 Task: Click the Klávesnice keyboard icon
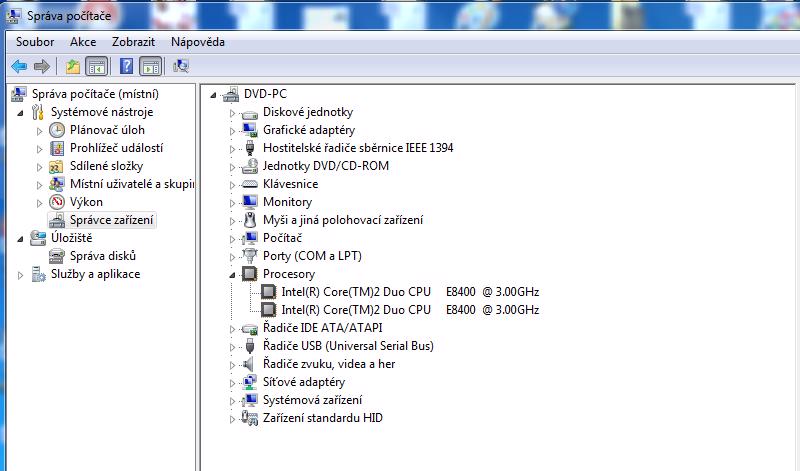tap(249, 184)
